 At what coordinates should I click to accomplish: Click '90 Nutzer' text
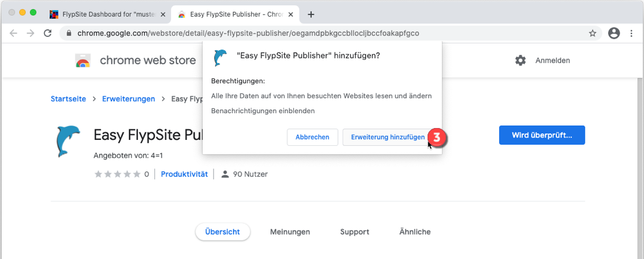point(250,174)
